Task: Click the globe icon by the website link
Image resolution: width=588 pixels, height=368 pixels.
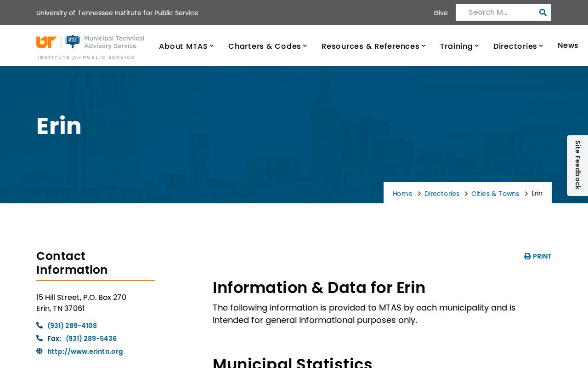Action: tap(40, 351)
